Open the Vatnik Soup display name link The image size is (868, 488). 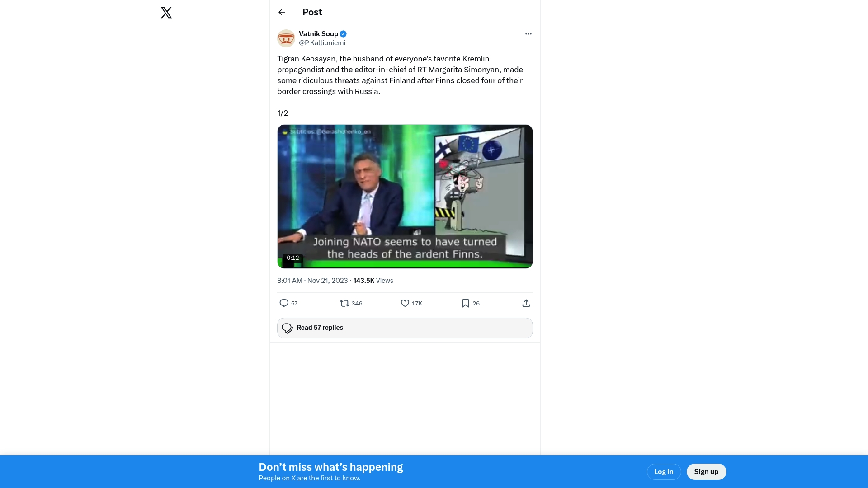click(318, 34)
